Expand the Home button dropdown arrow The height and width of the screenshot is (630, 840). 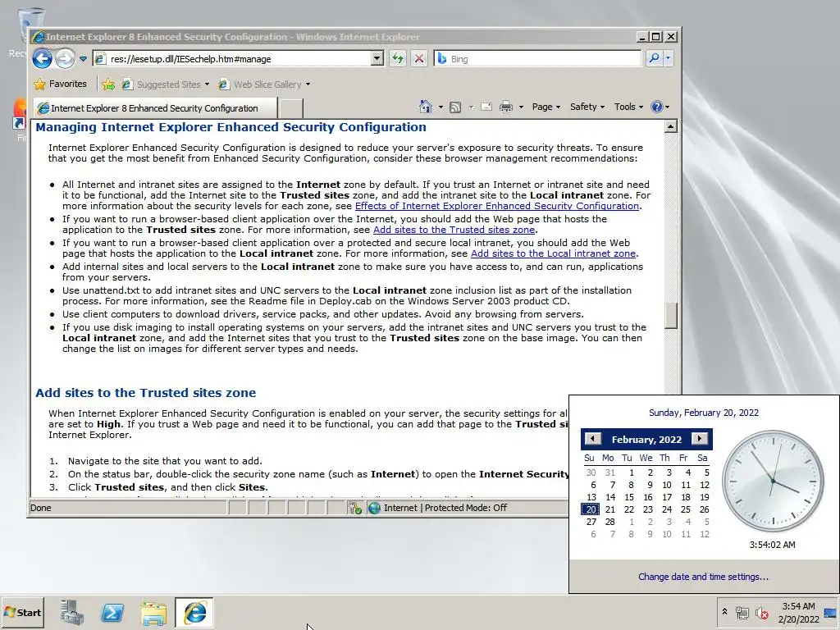(441, 107)
